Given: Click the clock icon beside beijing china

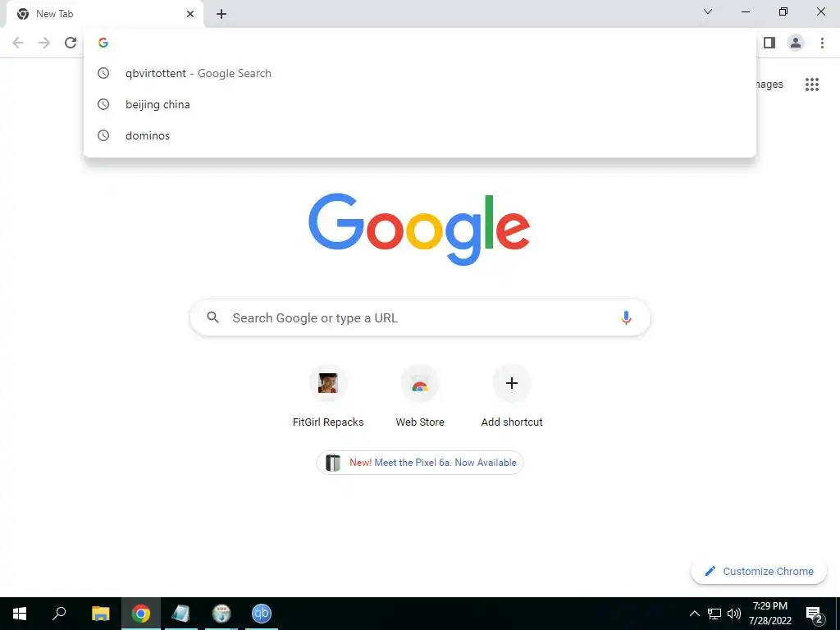Looking at the screenshot, I should point(103,104).
